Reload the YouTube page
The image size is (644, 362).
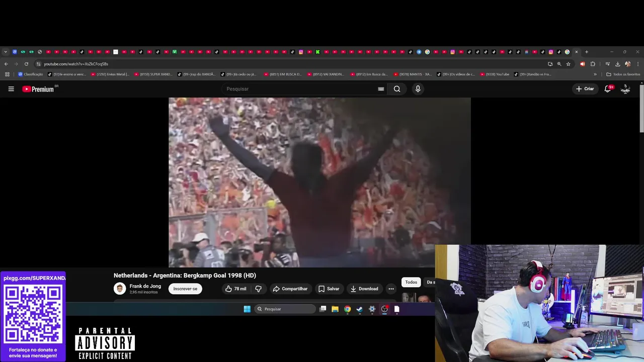click(26, 64)
